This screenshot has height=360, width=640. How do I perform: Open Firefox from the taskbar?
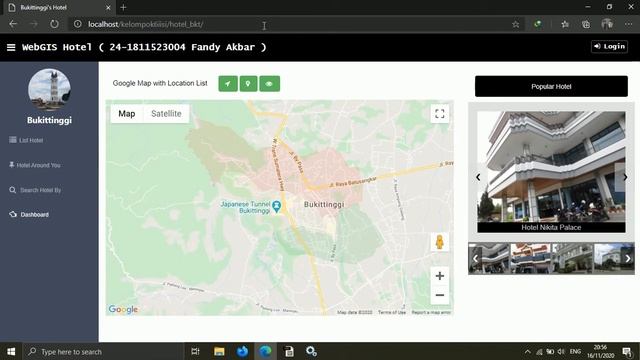[x=242, y=351]
